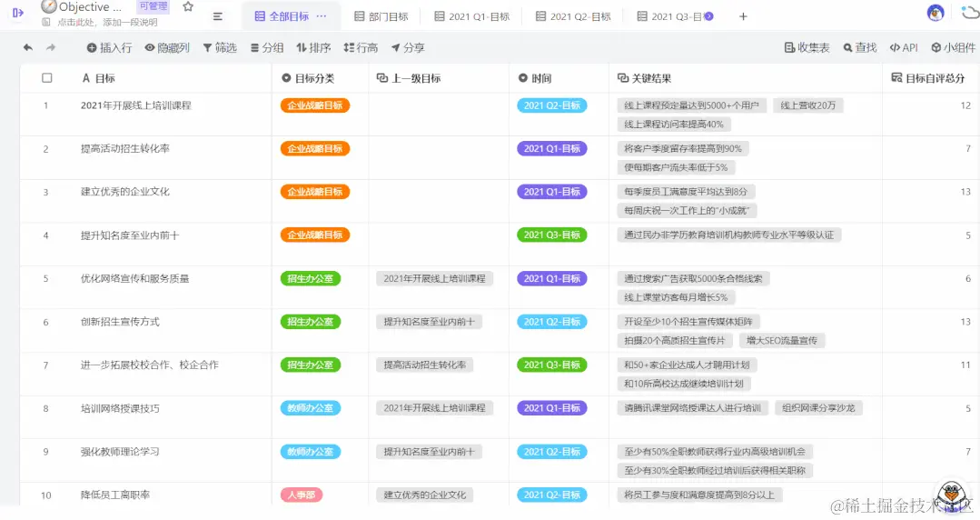Click the blue 教师办公室 tag in row 8
Viewport: 980px width, 520px height.
tap(310, 408)
